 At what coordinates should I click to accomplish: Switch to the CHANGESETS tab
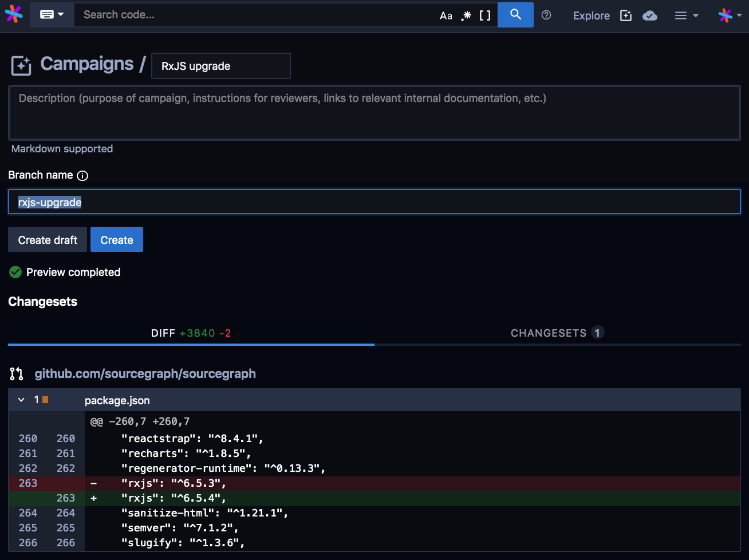click(558, 333)
